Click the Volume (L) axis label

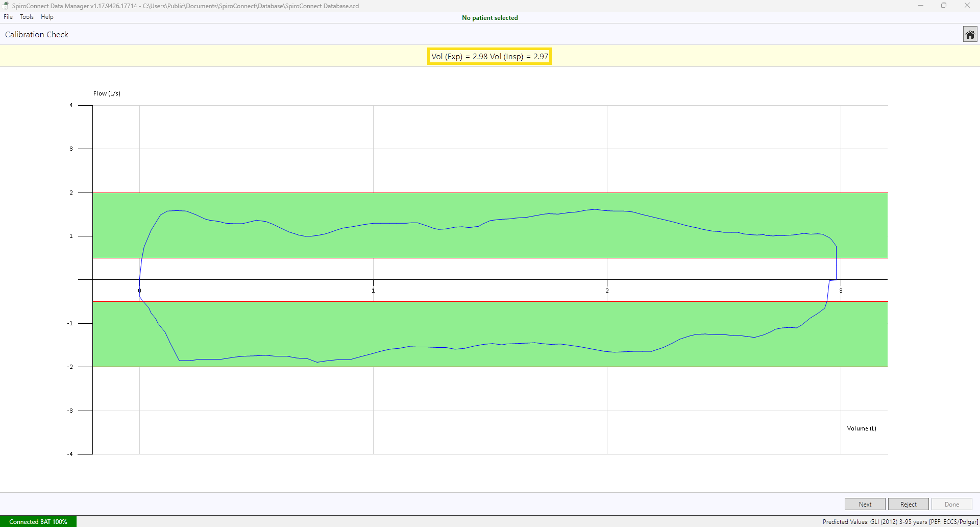[x=862, y=428]
